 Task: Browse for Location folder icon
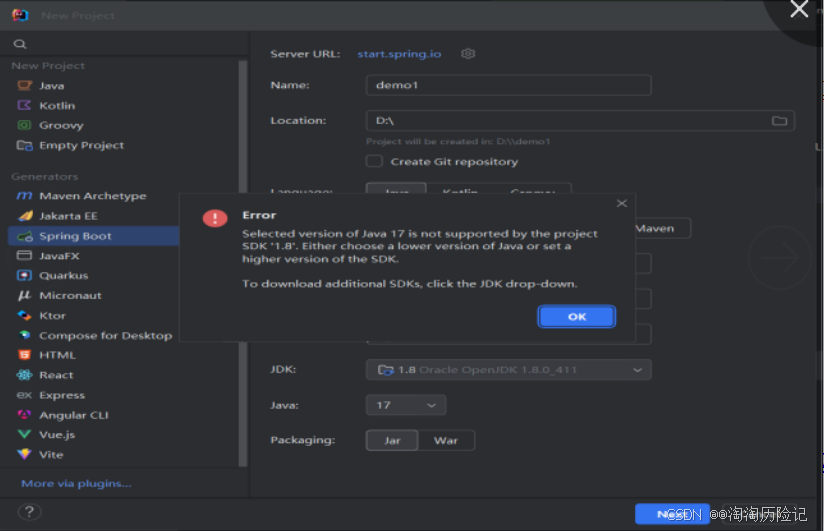(779, 121)
